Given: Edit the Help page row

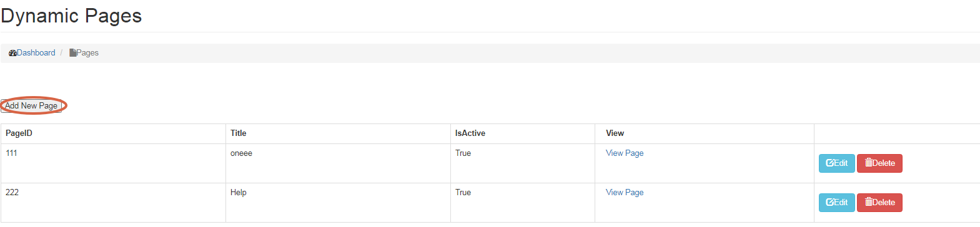Looking at the screenshot, I should [x=836, y=203].
